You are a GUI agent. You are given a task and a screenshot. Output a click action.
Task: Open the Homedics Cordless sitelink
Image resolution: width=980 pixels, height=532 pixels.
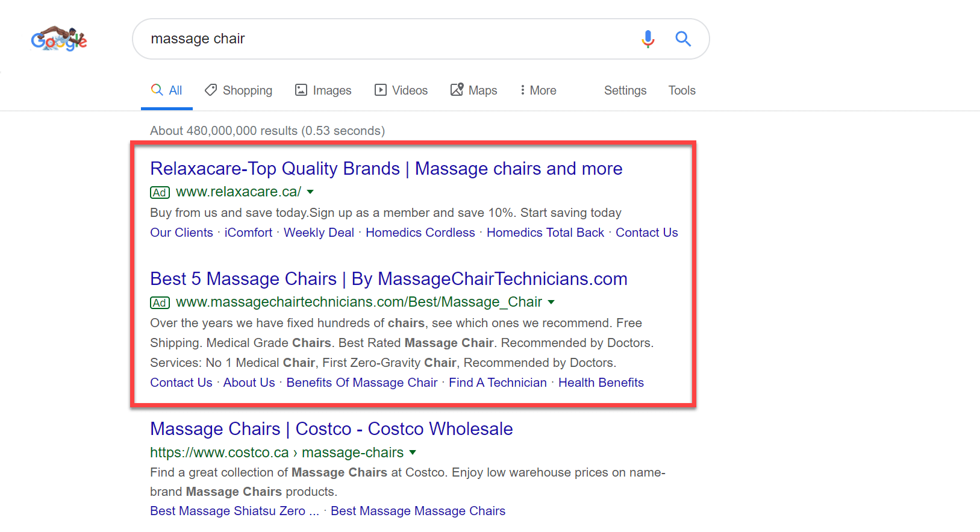pyautogui.click(x=420, y=233)
